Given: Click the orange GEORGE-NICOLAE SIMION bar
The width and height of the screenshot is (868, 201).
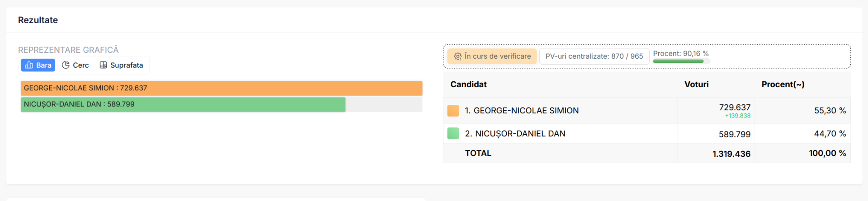Looking at the screenshot, I should 222,88.
